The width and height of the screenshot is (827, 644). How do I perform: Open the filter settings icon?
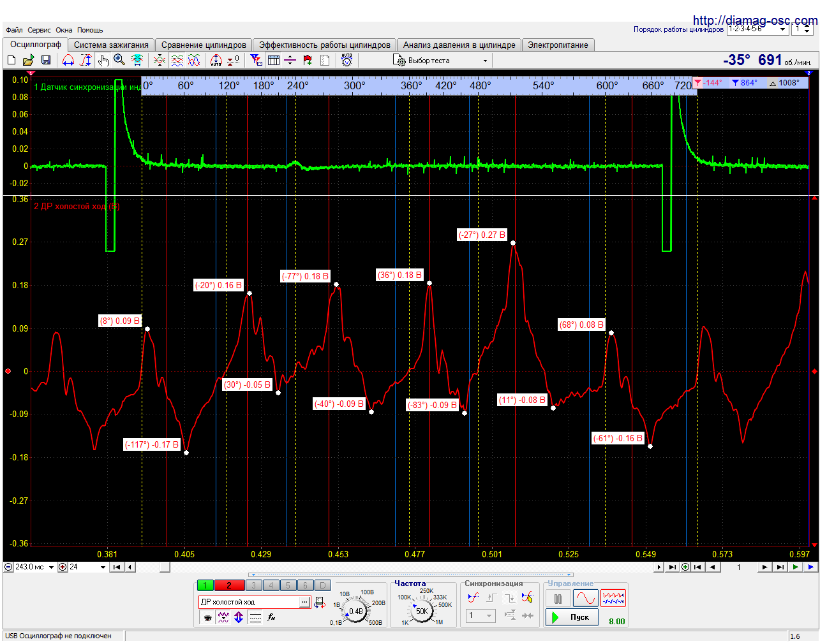point(256,60)
